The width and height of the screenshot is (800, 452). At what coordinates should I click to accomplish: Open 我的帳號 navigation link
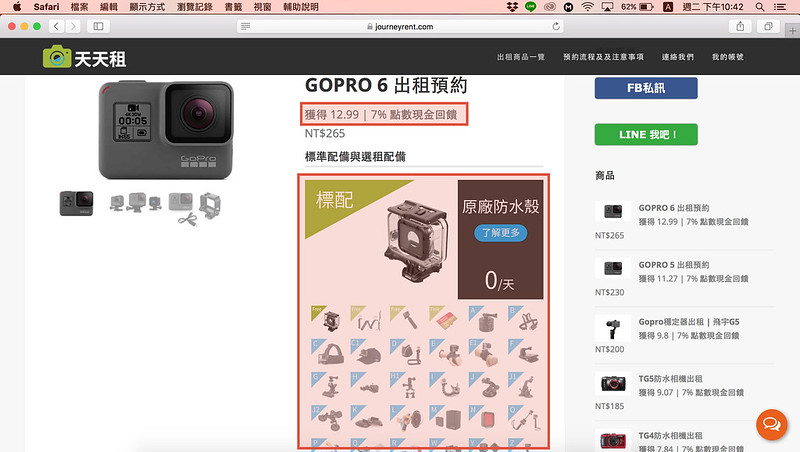pyautogui.click(x=728, y=57)
